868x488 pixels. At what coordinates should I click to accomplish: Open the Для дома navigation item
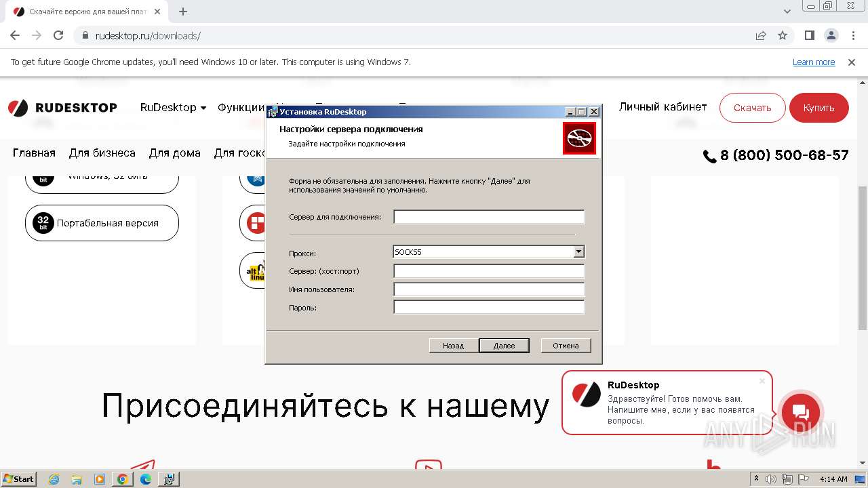pos(175,153)
